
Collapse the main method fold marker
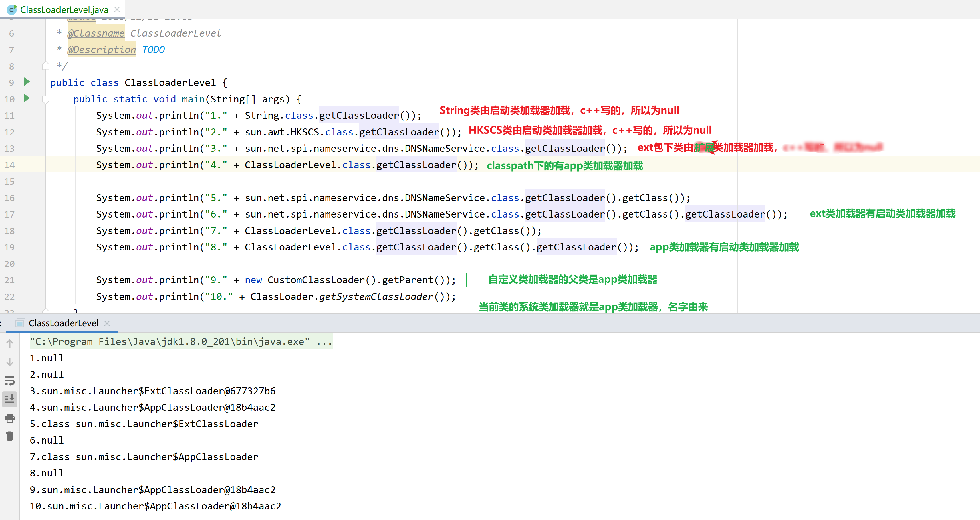[46, 99]
